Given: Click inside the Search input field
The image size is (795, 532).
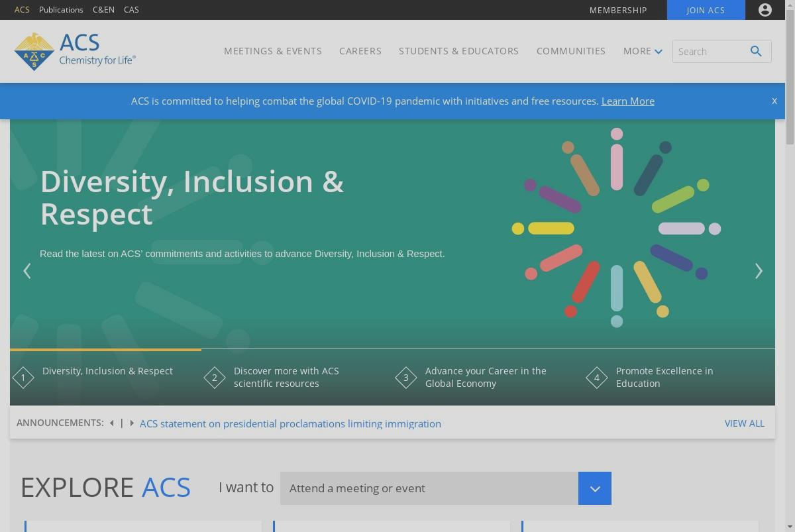Looking at the screenshot, I should (710, 51).
